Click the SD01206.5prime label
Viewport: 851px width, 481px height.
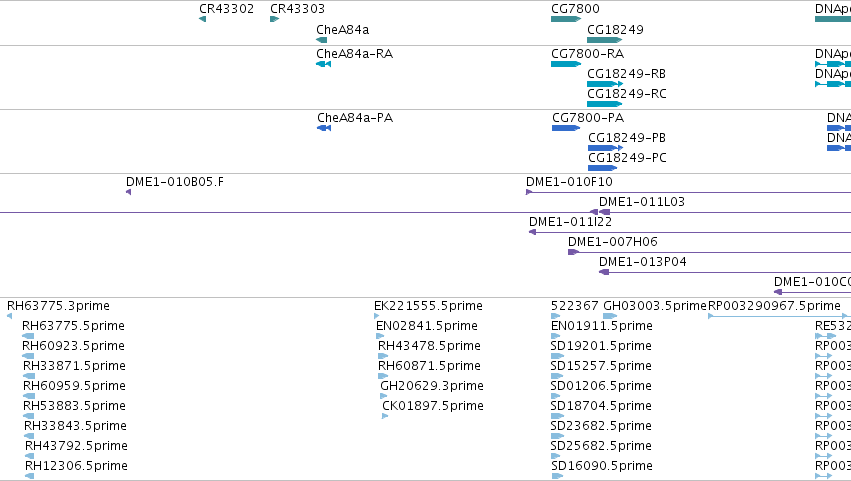pyautogui.click(x=601, y=386)
